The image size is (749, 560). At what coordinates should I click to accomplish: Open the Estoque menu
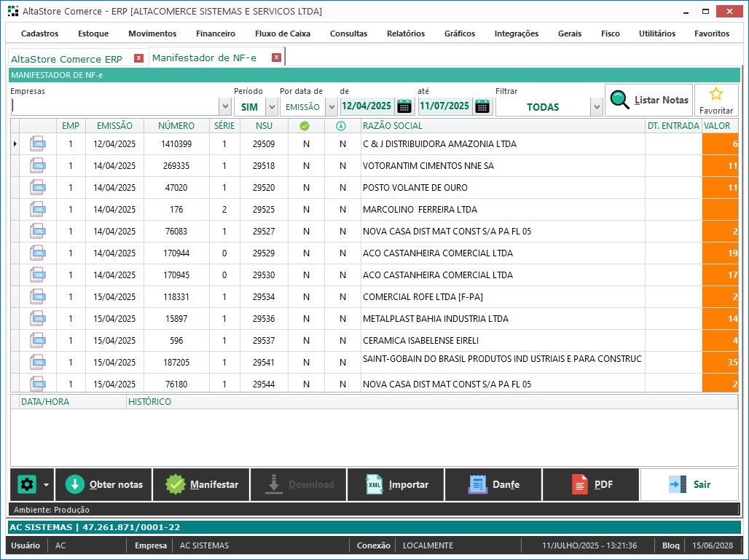93,33
